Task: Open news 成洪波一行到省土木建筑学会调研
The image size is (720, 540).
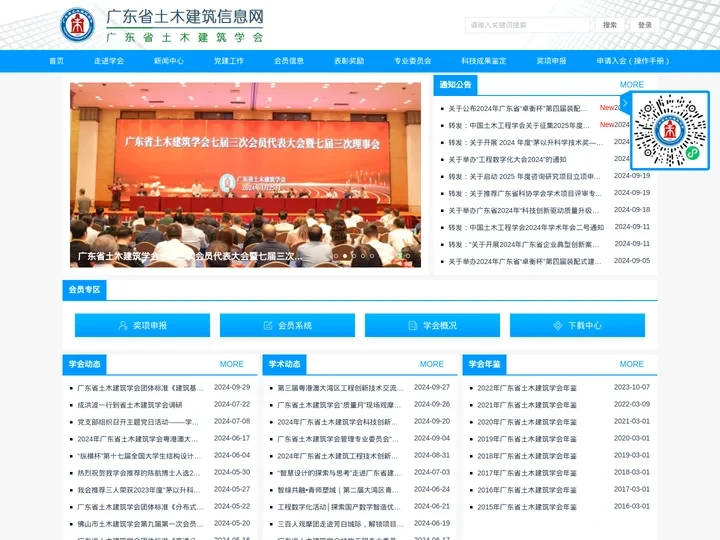Action: coord(130,405)
